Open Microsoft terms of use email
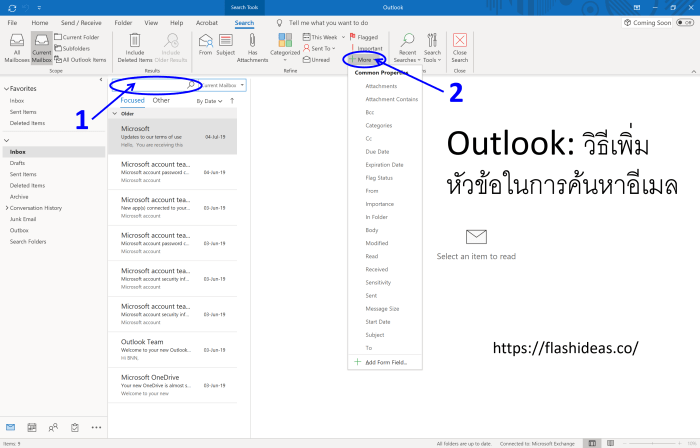The image size is (700, 448). 172,137
